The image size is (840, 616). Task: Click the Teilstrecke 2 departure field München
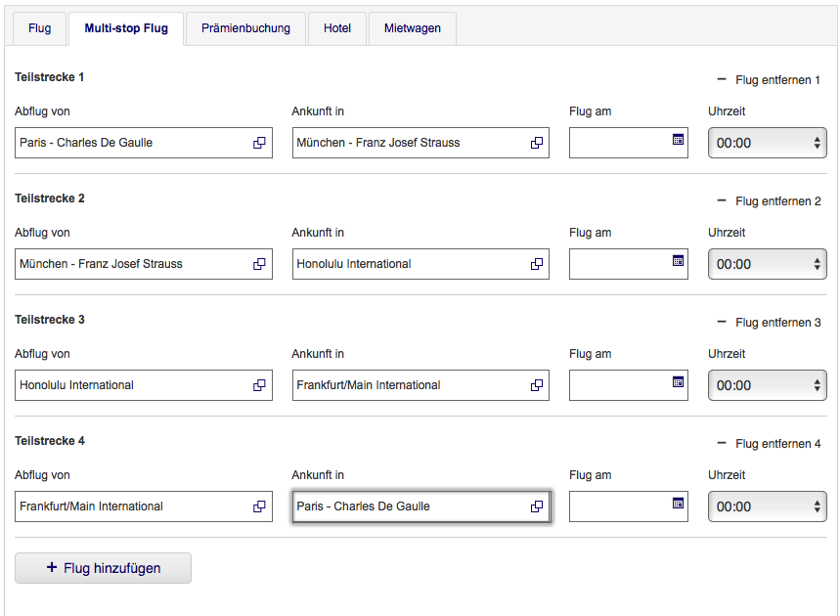pyautogui.click(x=132, y=264)
